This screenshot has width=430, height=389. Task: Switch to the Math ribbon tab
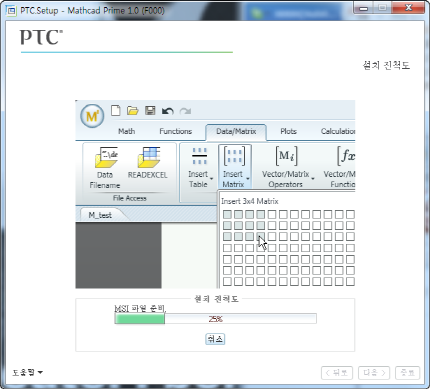tap(127, 131)
